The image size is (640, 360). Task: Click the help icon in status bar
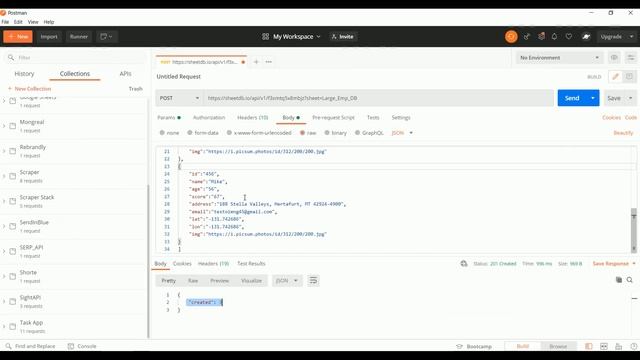pos(633,346)
